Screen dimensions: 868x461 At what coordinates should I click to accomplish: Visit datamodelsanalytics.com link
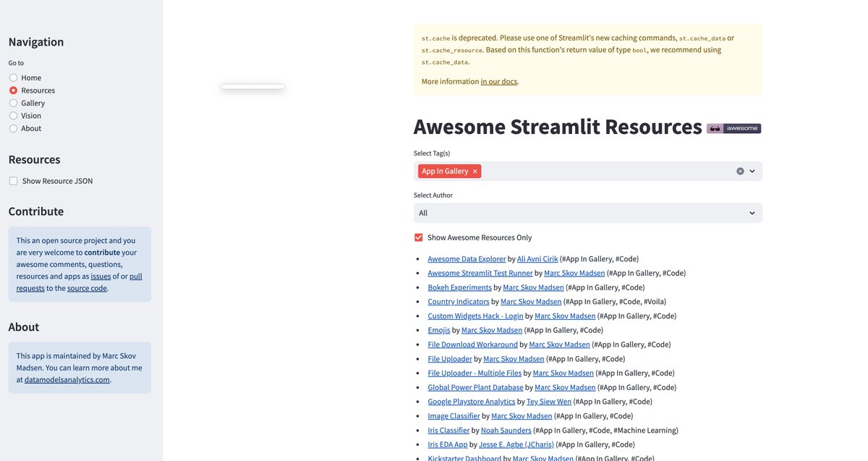pyautogui.click(x=67, y=379)
